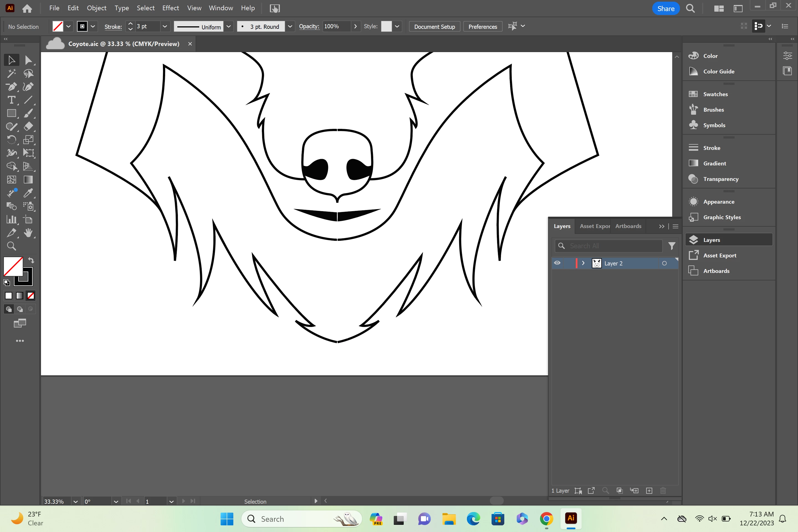Set fill to None using toolbox button

coord(30,296)
